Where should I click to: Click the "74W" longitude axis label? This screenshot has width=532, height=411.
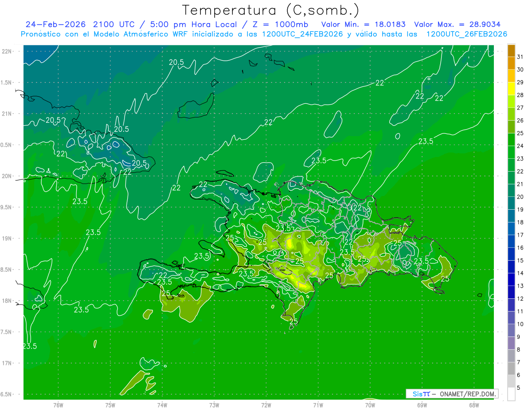point(162,405)
